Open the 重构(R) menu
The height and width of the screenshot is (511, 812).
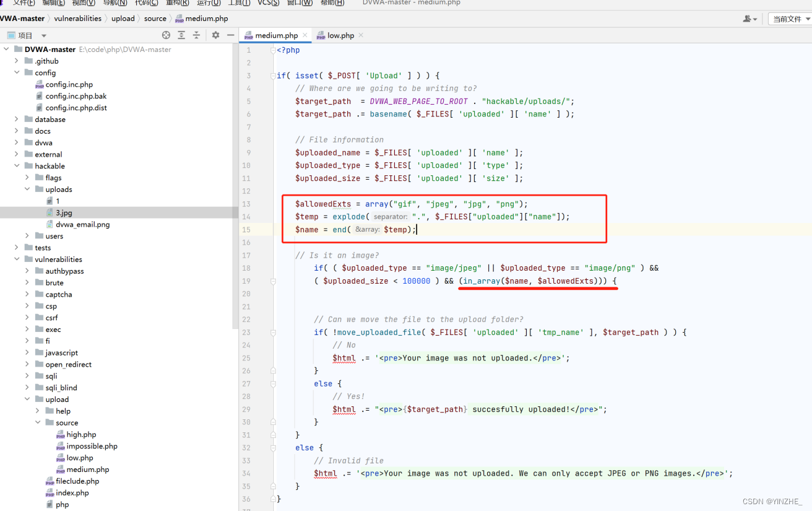point(178,3)
